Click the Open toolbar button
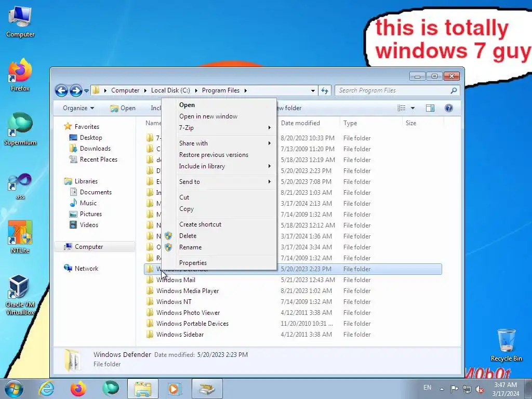 pyautogui.click(x=123, y=108)
